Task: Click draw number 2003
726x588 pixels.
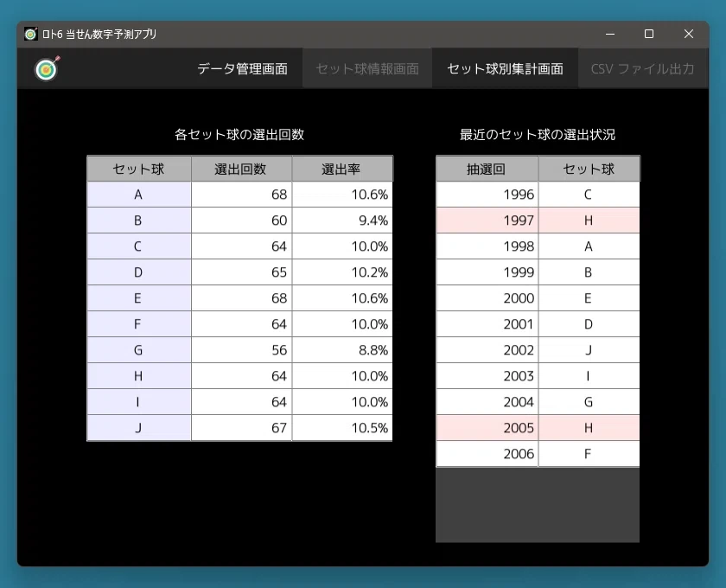Action: 487,376
